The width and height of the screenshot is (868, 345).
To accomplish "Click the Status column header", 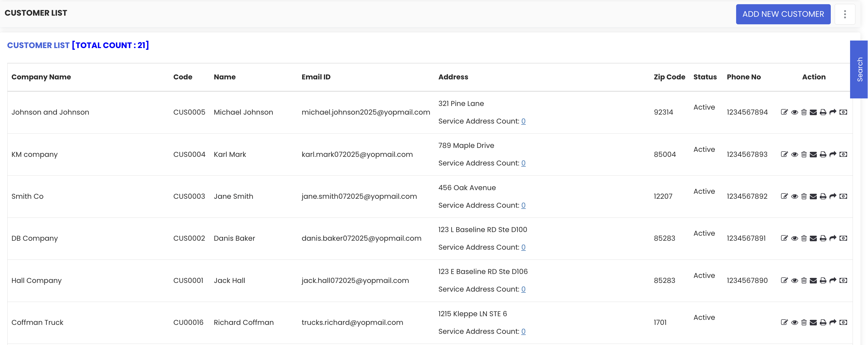I will (x=704, y=77).
